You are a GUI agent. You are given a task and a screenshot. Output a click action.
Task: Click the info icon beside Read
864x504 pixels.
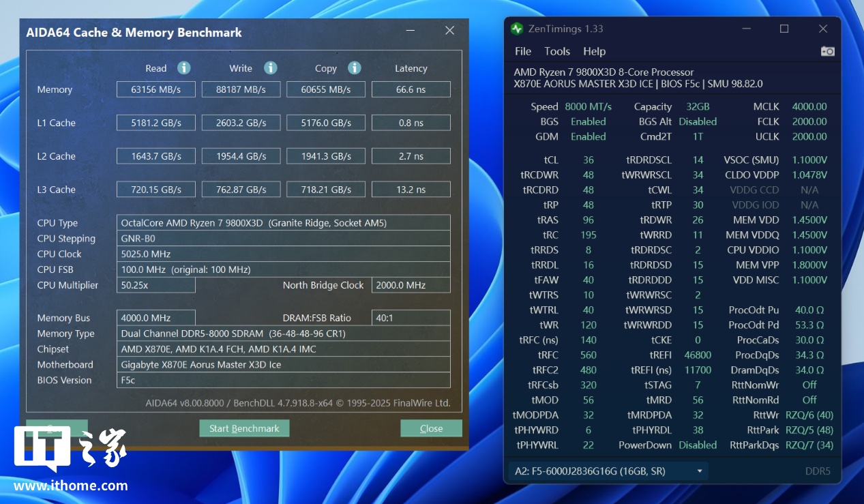(183, 68)
